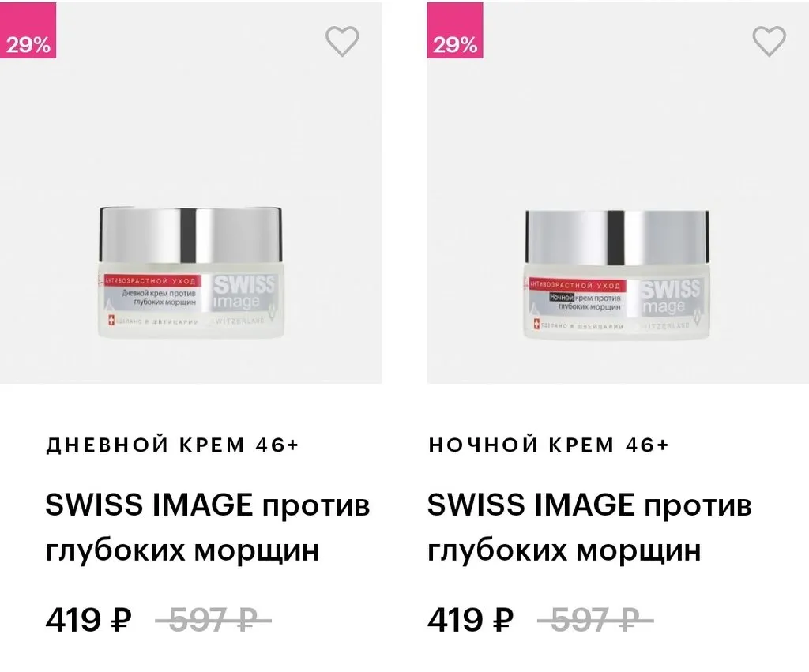Open left SWISS IMAGE против глубоких морщин title
This screenshot has width=809, height=672.
tap(208, 527)
